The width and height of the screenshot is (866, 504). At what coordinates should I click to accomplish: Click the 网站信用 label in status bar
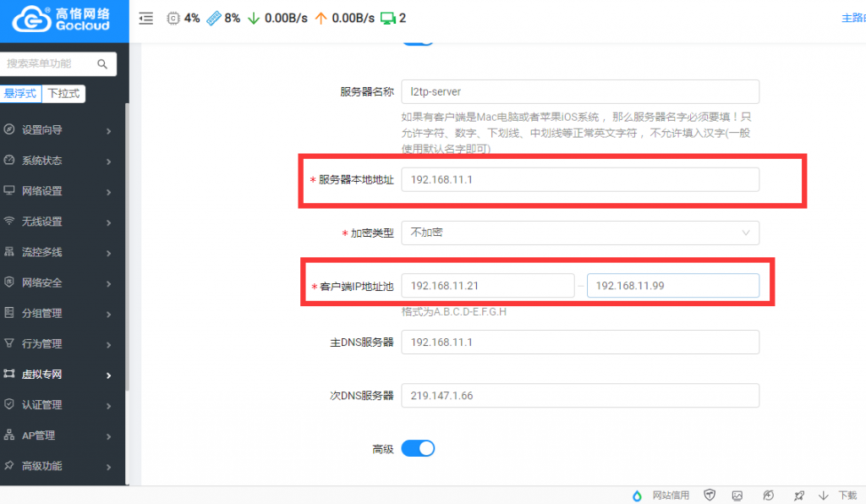point(671,496)
